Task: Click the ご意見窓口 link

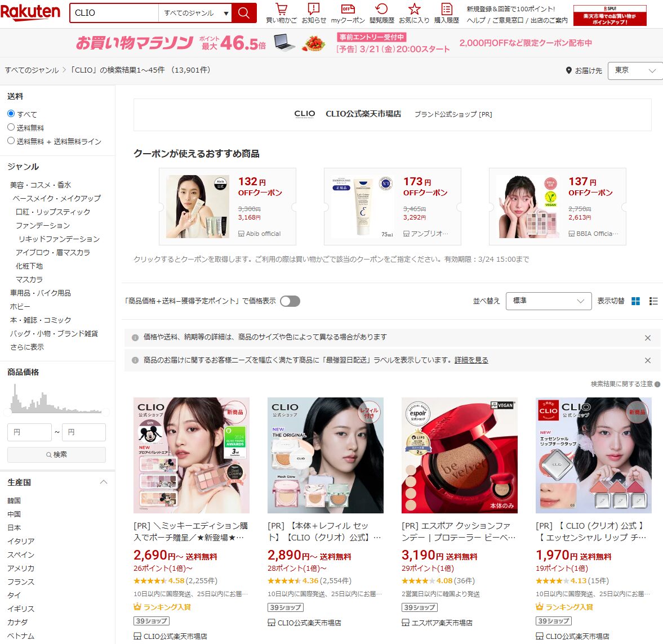Action: [x=508, y=20]
